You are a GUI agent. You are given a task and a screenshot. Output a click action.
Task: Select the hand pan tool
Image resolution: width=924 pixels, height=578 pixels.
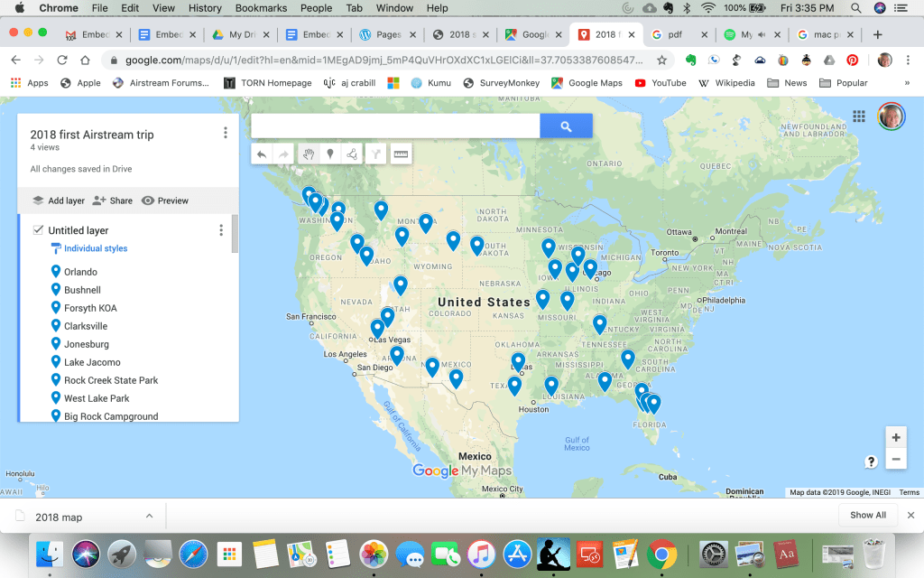(308, 154)
